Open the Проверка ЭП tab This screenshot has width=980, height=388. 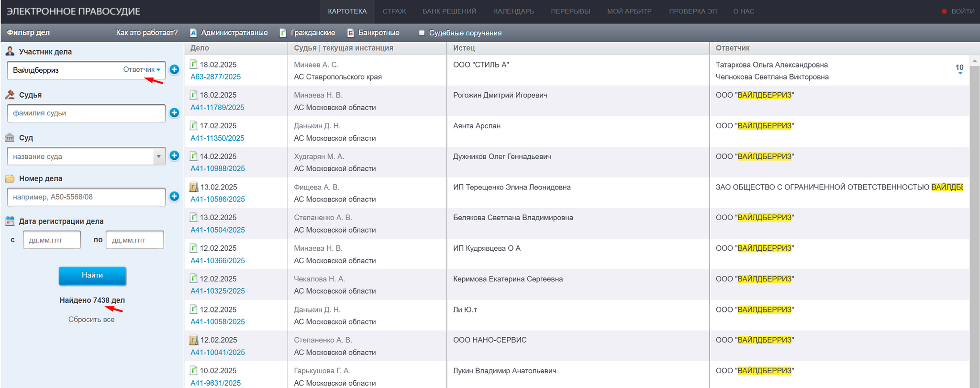(x=693, y=11)
